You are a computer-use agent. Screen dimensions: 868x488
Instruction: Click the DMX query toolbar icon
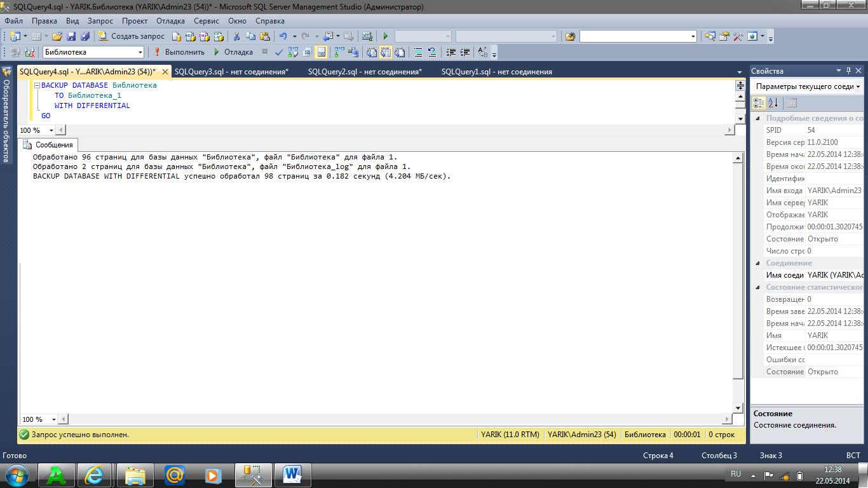coord(205,36)
